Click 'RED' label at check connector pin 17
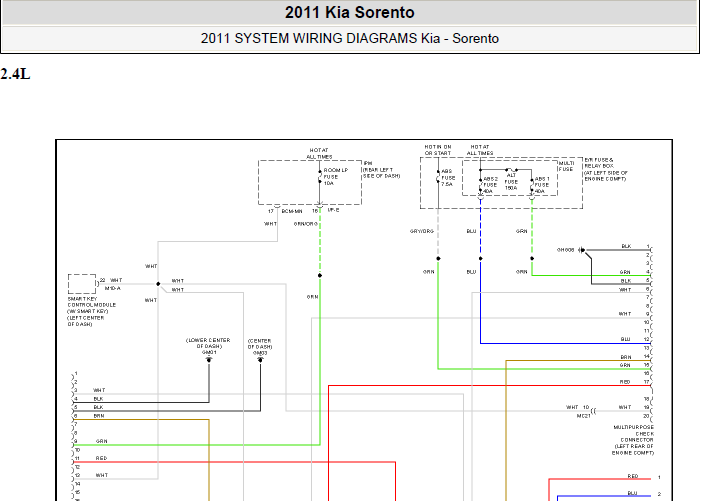 [x=625, y=382]
